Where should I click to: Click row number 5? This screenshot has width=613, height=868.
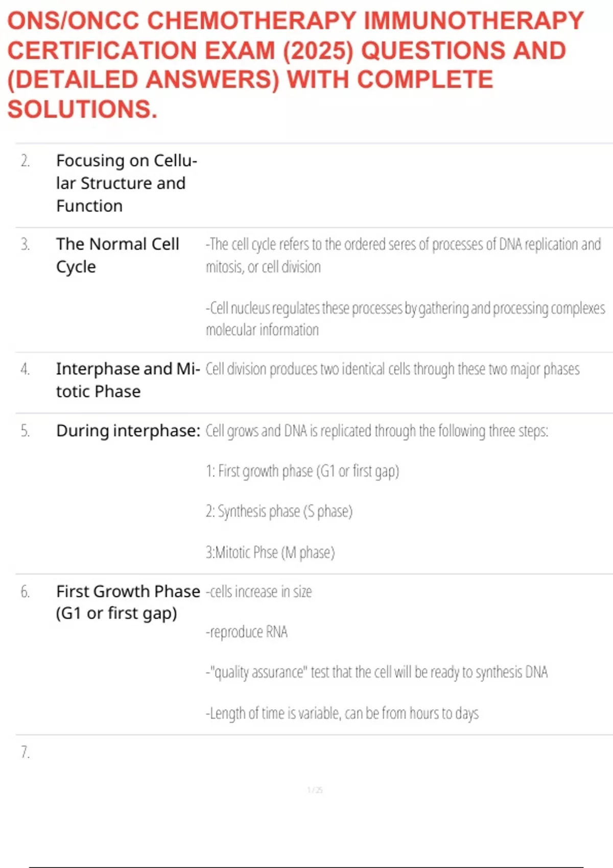coord(25,431)
